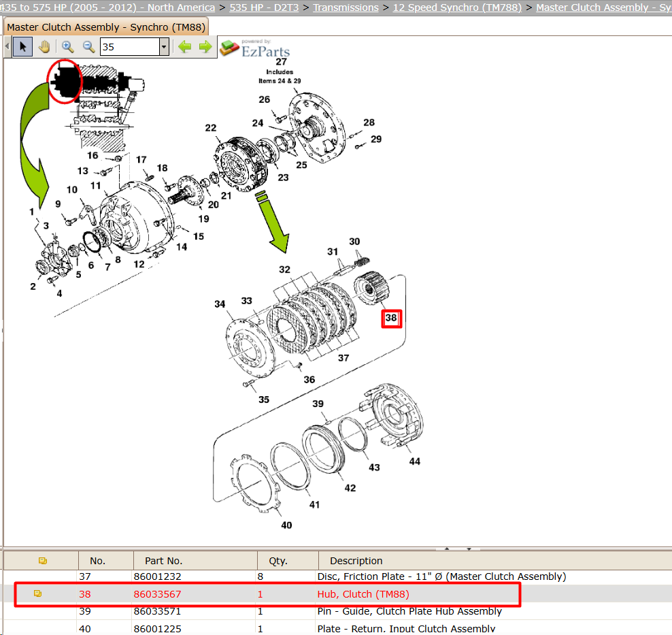Click the EzParts logo
The image size is (672, 635).
coord(255,48)
